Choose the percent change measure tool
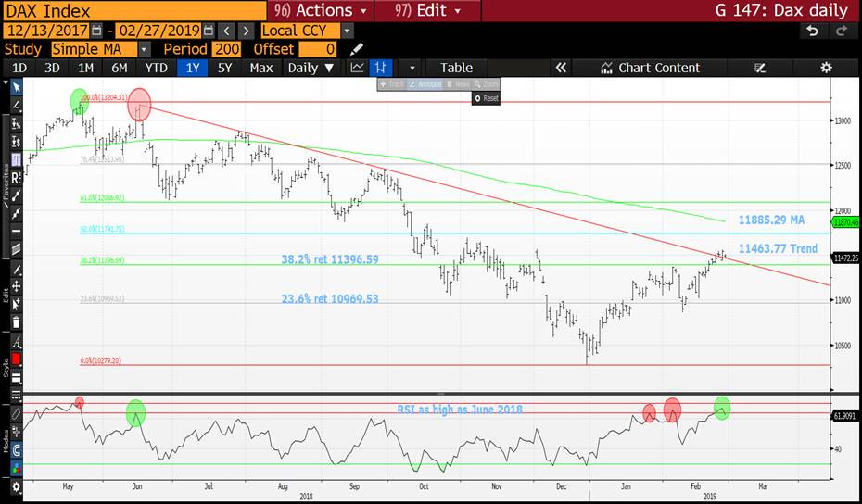Viewport: 862px width, 504px height. (17, 123)
